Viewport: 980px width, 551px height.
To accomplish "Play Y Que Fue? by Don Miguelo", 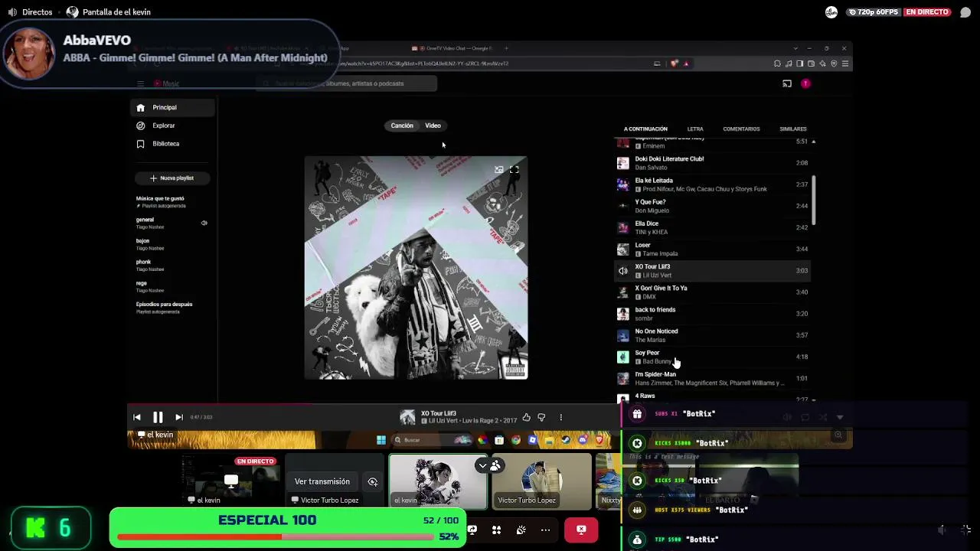I will [713, 206].
